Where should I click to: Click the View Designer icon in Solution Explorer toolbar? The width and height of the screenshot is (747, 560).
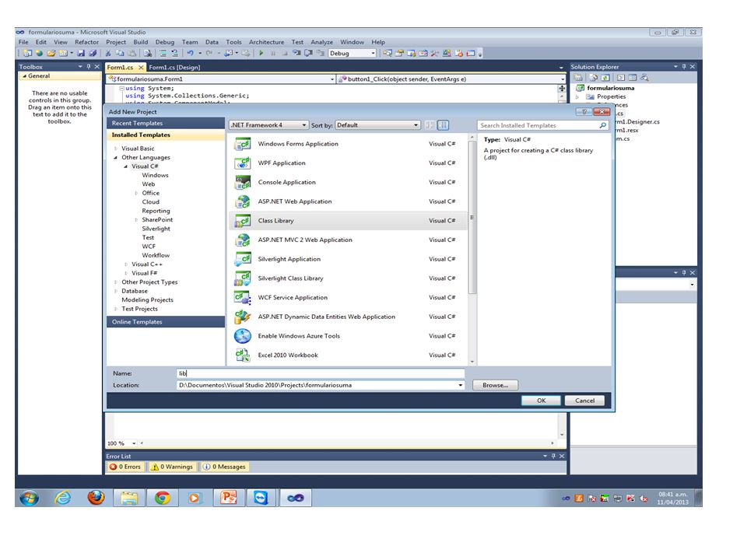tap(632, 77)
